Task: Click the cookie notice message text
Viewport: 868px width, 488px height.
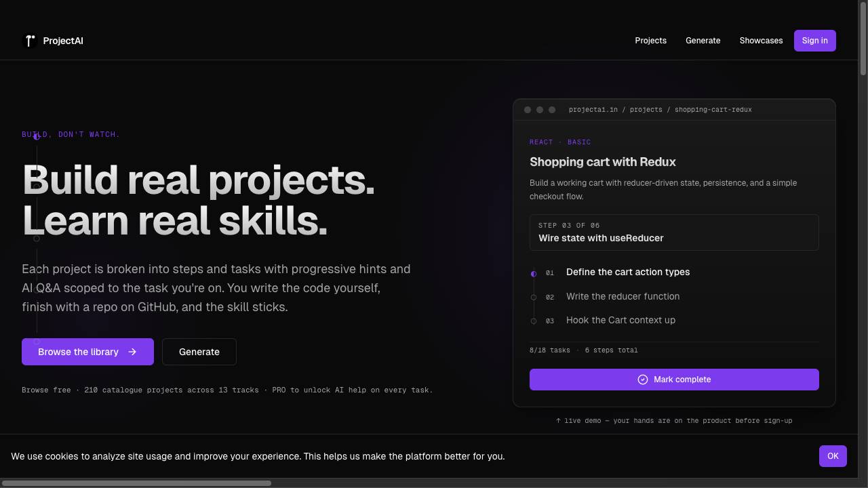Action: (258, 456)
